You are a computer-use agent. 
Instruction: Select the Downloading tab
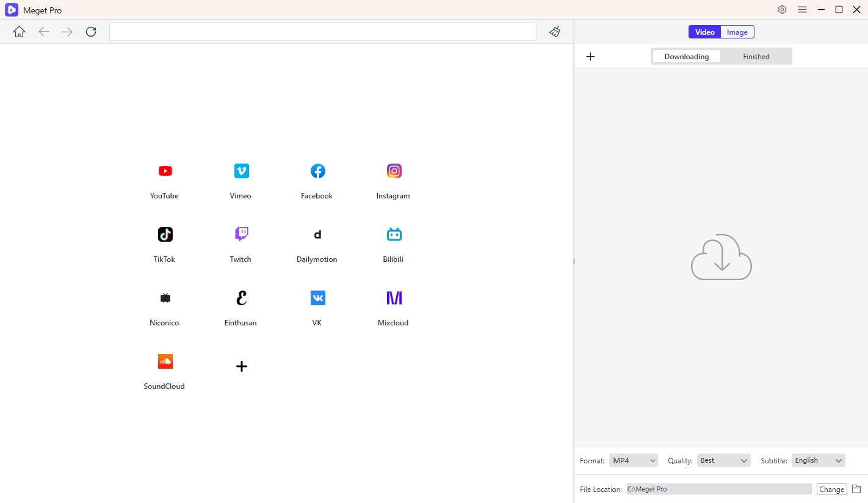click(x=686, y=57)
